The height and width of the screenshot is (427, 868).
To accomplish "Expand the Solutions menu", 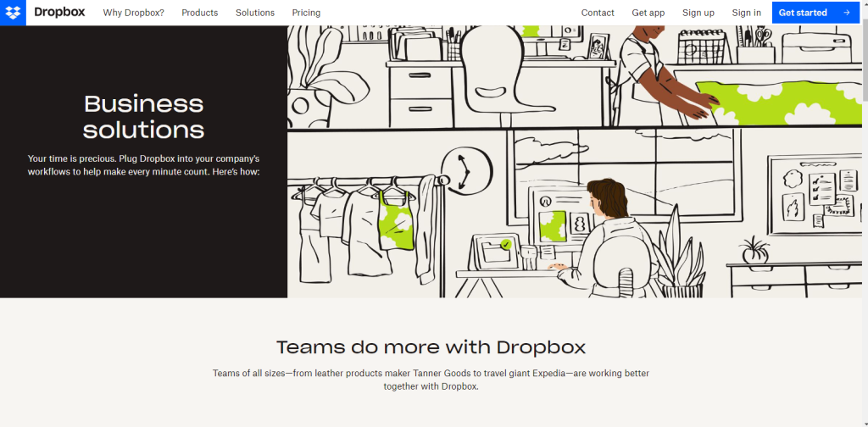I will point(255,13).
